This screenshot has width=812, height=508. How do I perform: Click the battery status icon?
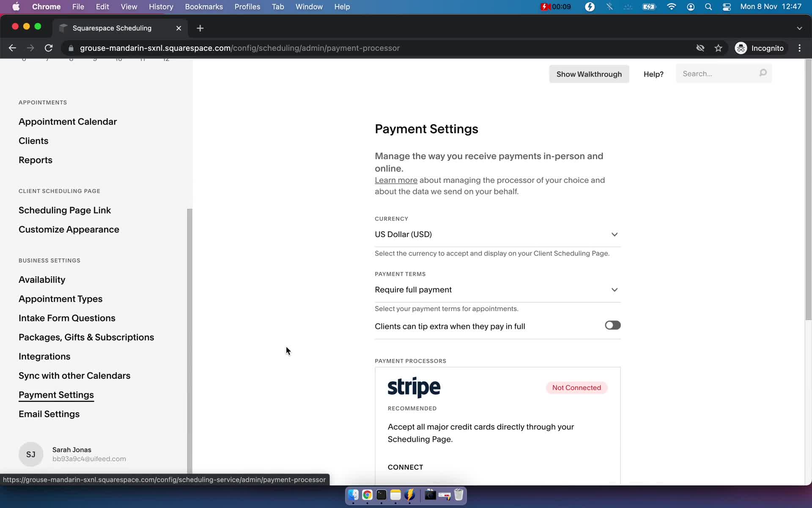(x=649, y=7)
